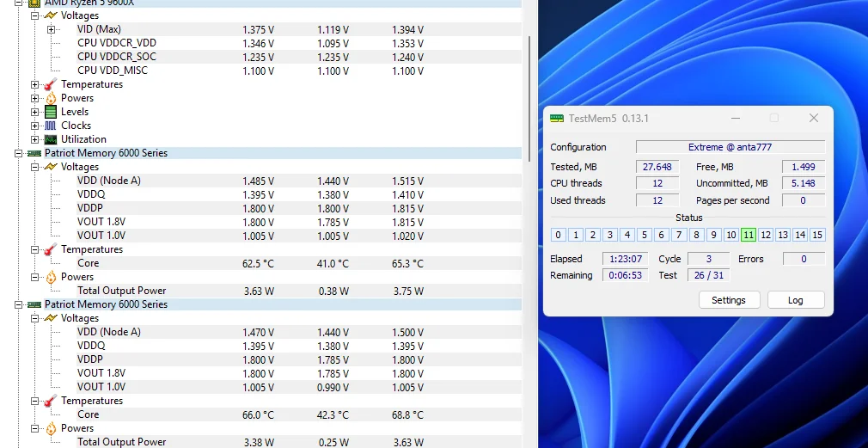Select the CPU VDD_MISC voltage row

(x=112, y=71)
